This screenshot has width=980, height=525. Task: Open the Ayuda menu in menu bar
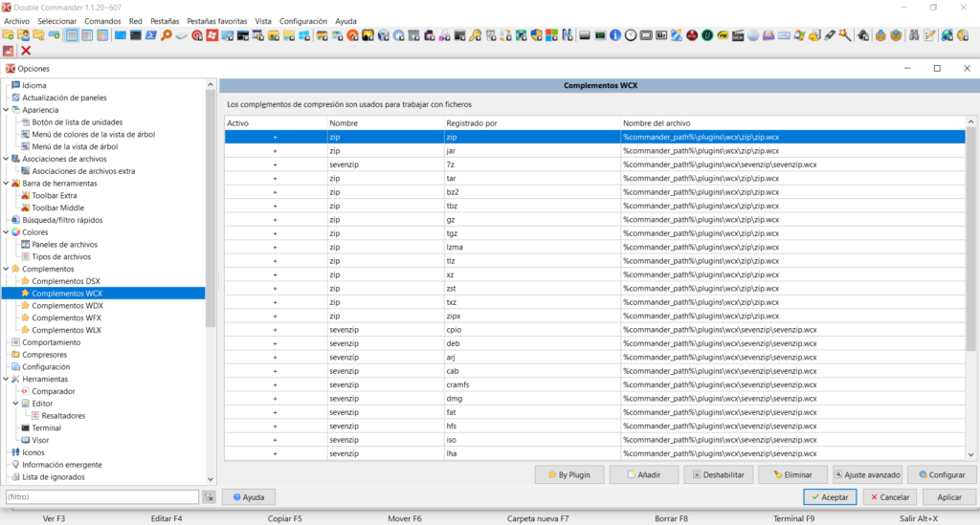[345, 21]
